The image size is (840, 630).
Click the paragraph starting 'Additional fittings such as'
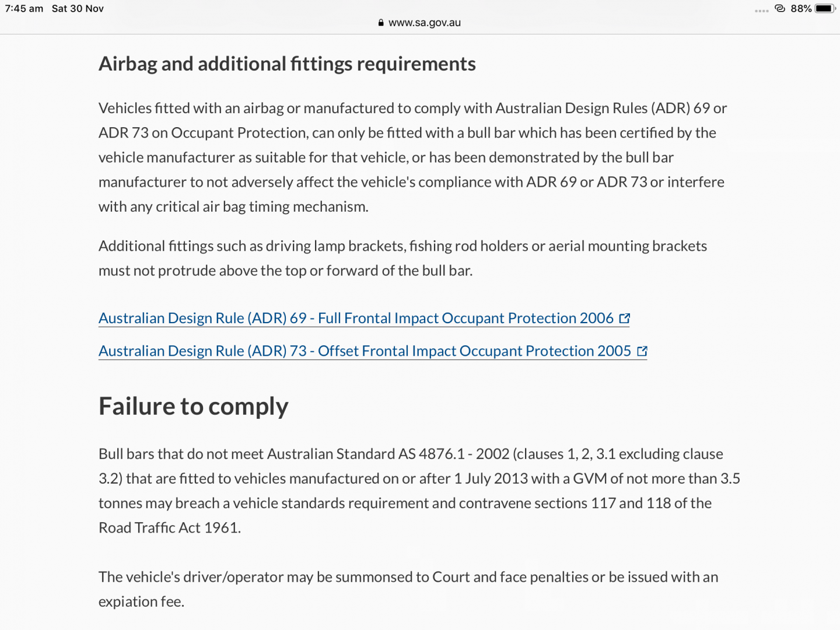[x=402, y=258]
